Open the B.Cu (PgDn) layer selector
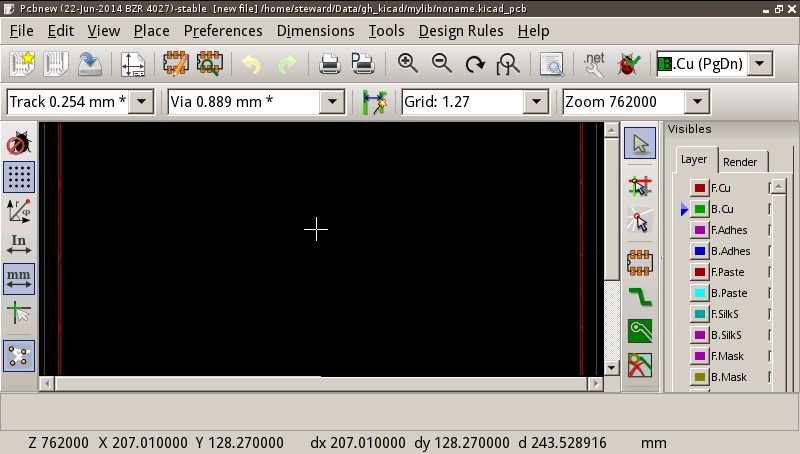The height and width of the screenshot is (454, 800). (760, 64)
